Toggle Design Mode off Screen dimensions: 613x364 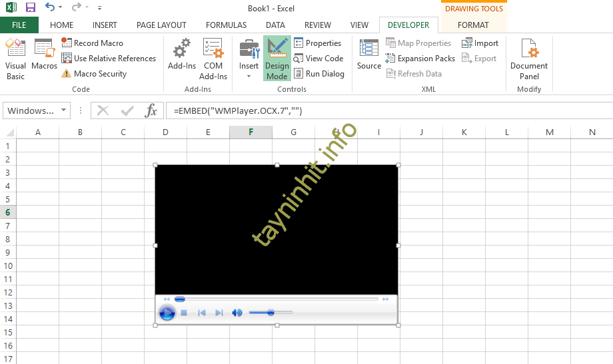277,58
